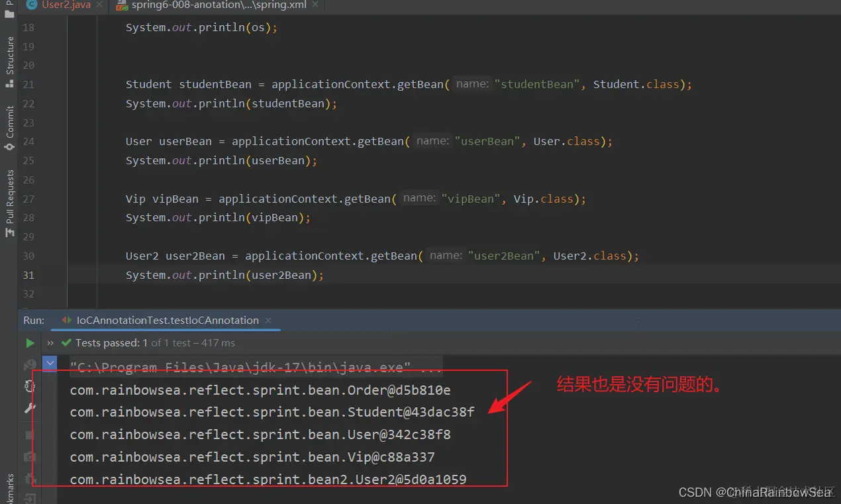Click System.out.println(studentBean) line
This screenshot has height=504, width=841.
click(x=231, y=104)
